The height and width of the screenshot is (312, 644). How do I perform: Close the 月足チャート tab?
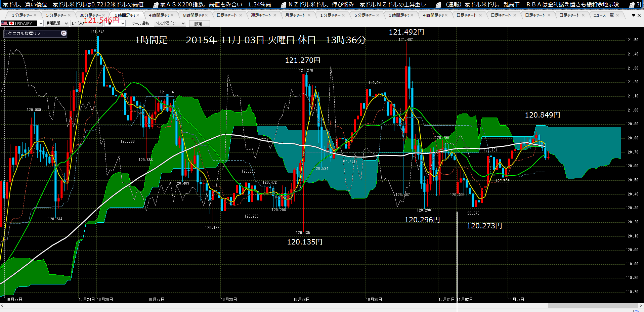pos(309,15)
